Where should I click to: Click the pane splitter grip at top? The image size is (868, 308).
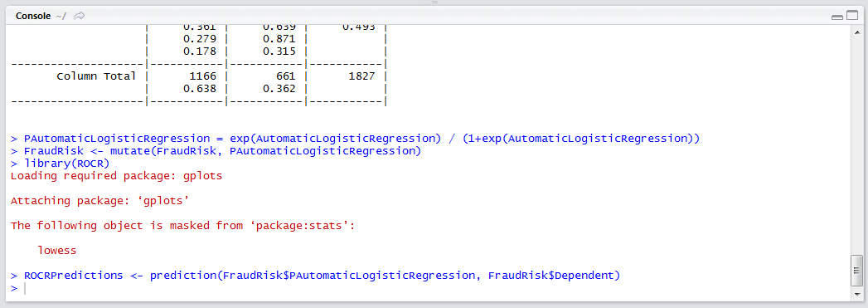click(434, 2)
